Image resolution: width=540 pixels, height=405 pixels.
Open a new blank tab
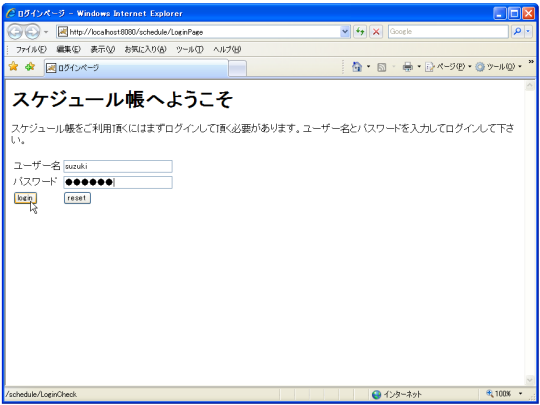[x=238, y=68]
